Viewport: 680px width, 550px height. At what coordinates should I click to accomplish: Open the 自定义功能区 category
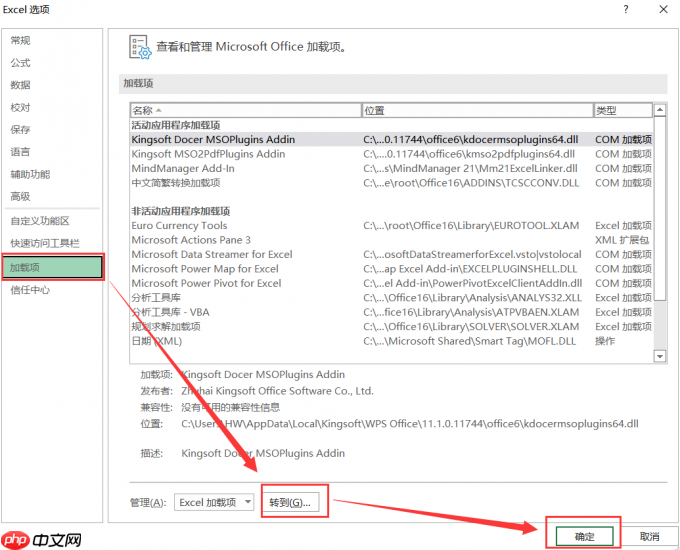click(x=40, y=221)
